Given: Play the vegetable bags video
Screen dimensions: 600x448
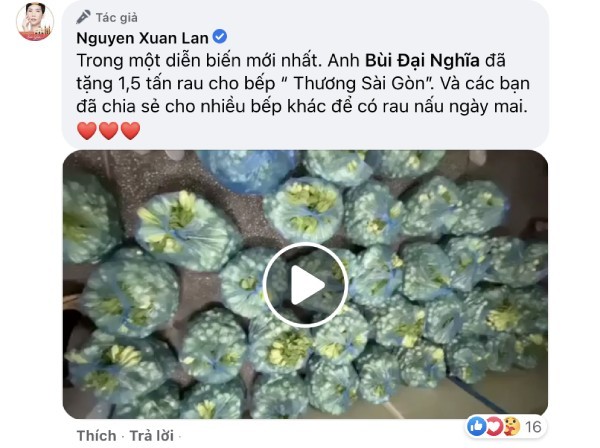Looking at the screenshot, I should point(305,285).
